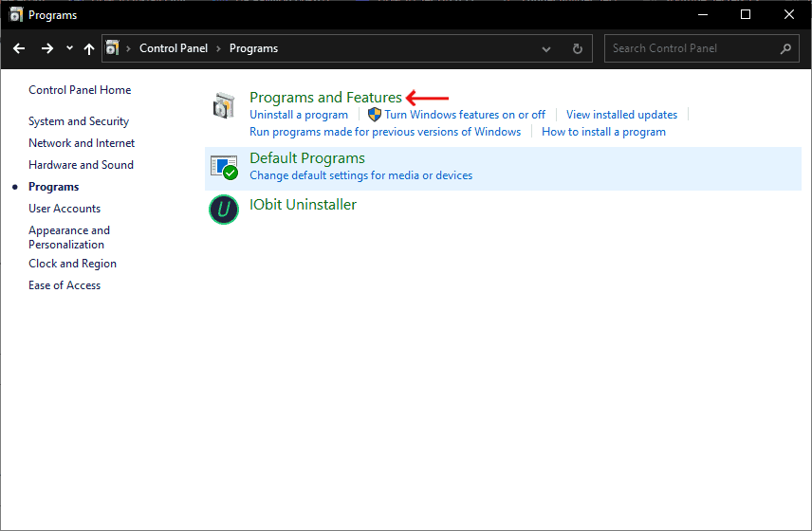Refresh the Programs page
The height and width of the screenshot is (531, 812).
point(578,48)
